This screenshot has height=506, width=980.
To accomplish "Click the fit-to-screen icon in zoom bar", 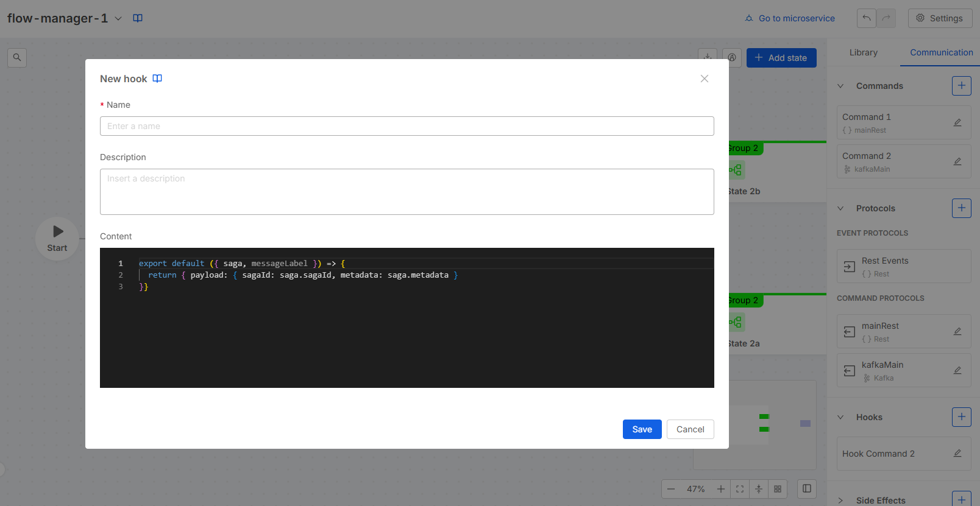I will 740,489.
